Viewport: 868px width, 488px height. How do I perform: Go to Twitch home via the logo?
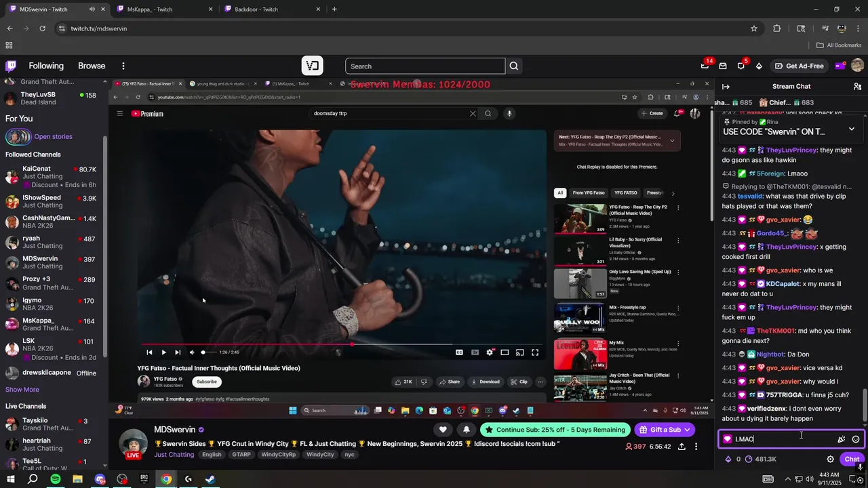pyautogui.click(x=11, y=66)
